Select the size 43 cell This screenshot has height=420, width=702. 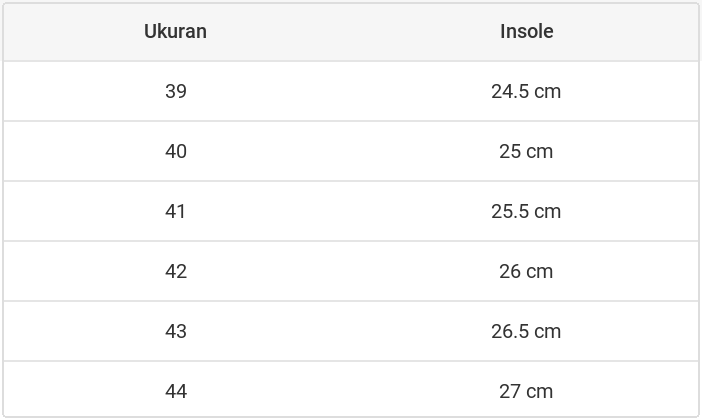[176, 331]
